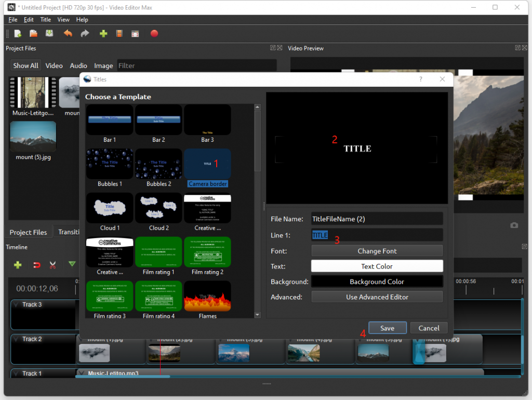Click the New Project toolbar icon
This screenshot has height=400, width=532.
pyautogui.click(x=18, y=33)
